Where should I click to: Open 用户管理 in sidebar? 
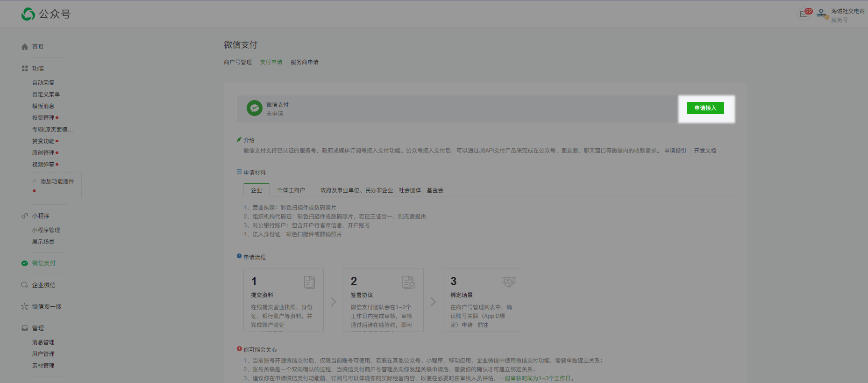click(x=43, y=354)
